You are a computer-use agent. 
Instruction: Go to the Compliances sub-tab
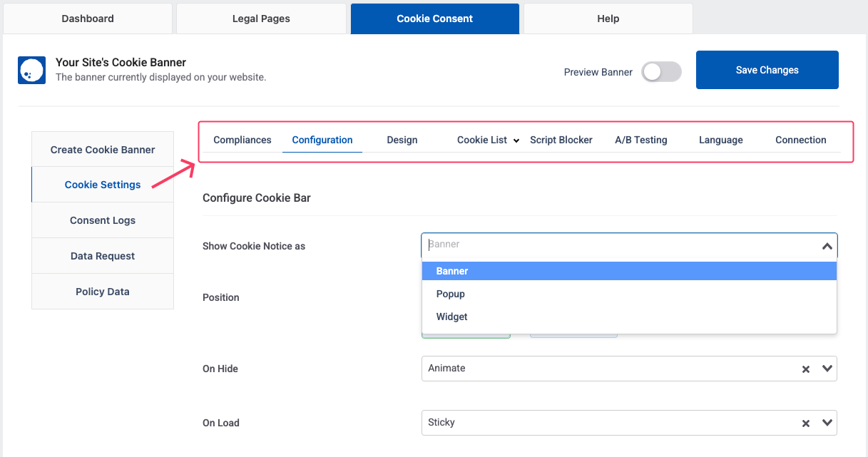pyautogui.click(x=242, y=140)
